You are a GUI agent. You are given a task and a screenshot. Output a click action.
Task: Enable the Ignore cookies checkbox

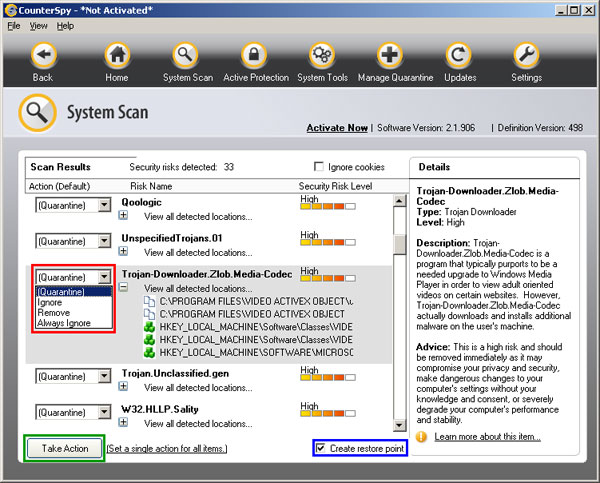click(318, 166)
